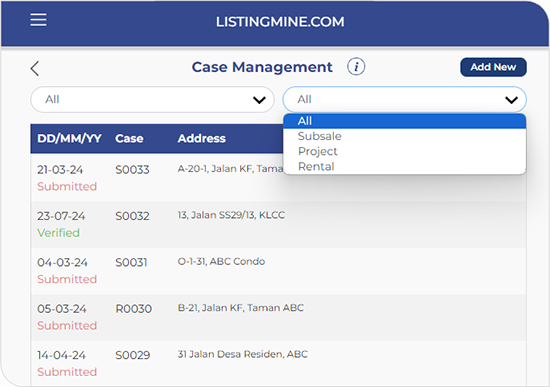Image resolution: width=550 pixels, height=387 pixels.
Task: Click address 31 Jalan Desa Residen, ABC
Action: pos(243,354)
